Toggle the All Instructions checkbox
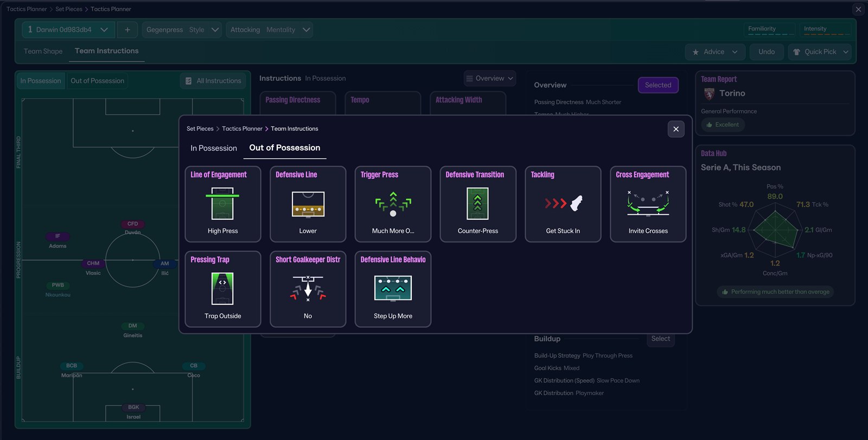Screen dimensions: 868x440 click(x=188, y=81)
